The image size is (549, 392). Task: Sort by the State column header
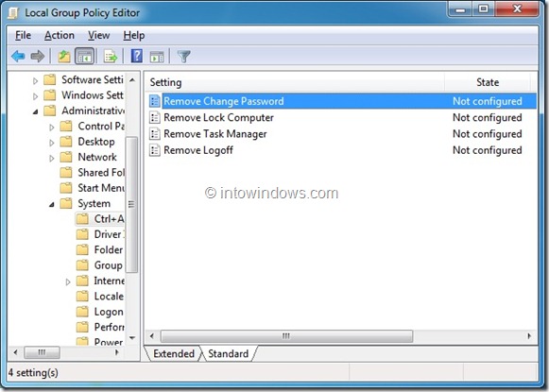(x=488, y=82)
